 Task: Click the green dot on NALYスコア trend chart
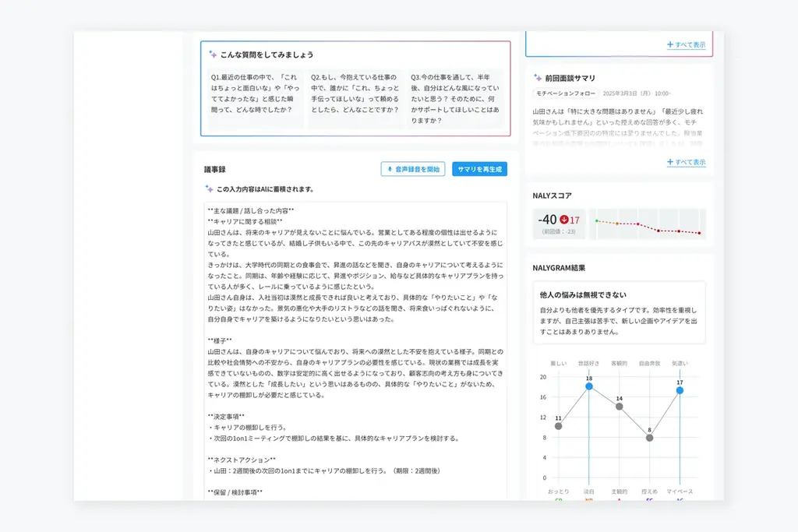point(597,220)
